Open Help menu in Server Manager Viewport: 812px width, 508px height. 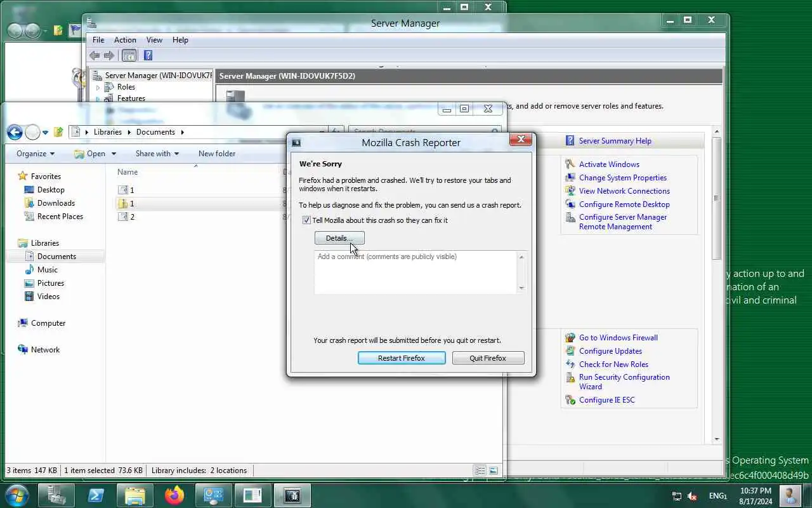tap(180, 40)
